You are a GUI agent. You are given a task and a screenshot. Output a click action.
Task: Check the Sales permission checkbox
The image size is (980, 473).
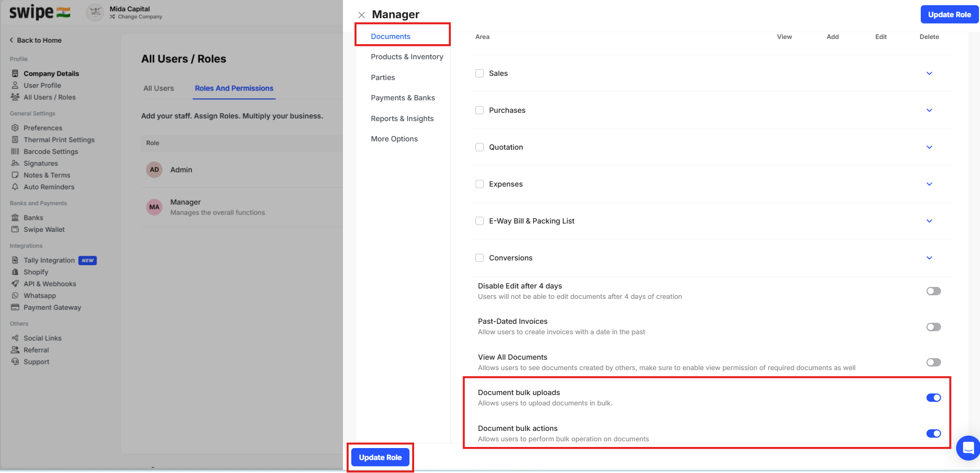480,73
